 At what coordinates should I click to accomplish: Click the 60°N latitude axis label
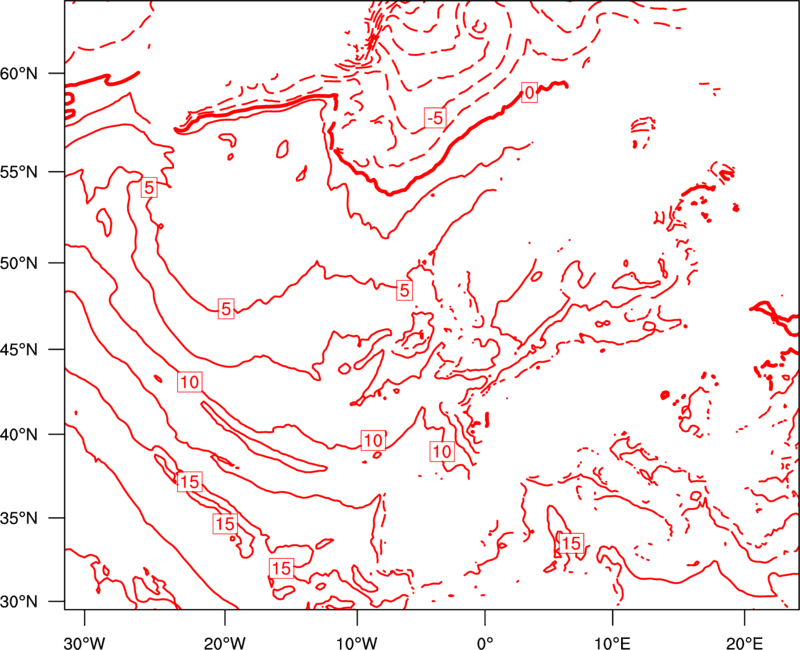[x=19, y=73]
